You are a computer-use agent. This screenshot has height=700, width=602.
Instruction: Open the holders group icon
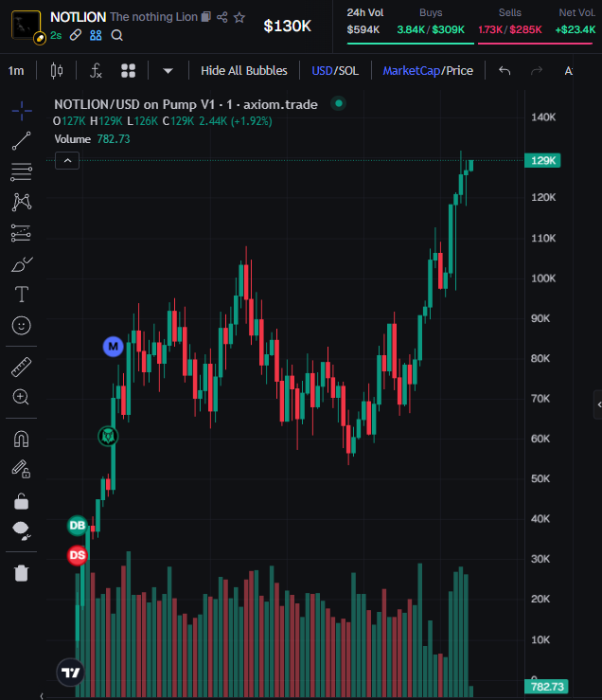point(96,35)
